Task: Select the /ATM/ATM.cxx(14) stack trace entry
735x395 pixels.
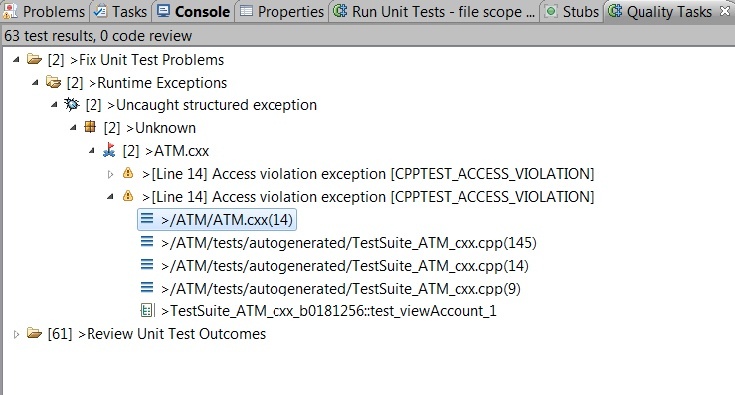Action: pos(217,220)
